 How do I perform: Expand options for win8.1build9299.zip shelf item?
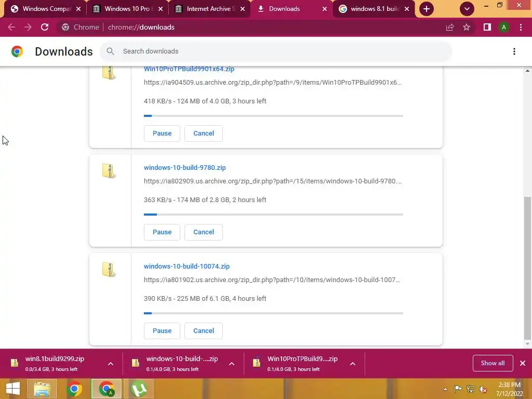[x=111, y=364]
